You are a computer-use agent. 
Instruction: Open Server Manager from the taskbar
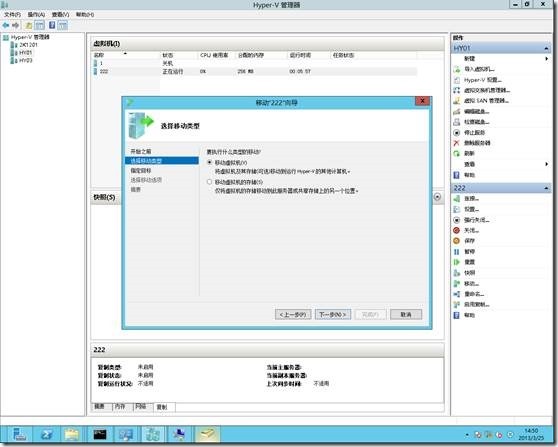(19, 435)
